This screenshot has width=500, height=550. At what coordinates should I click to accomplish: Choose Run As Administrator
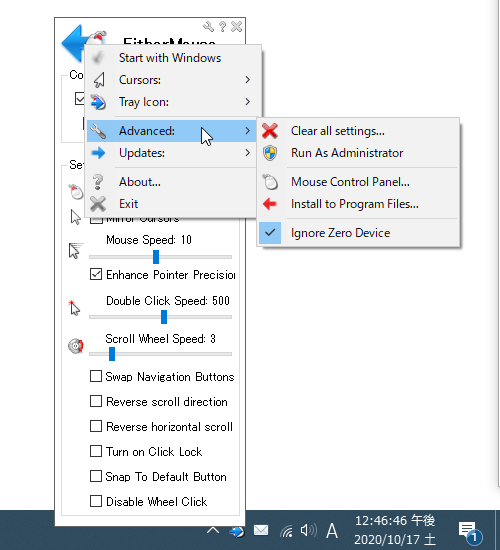coord(358,153)
